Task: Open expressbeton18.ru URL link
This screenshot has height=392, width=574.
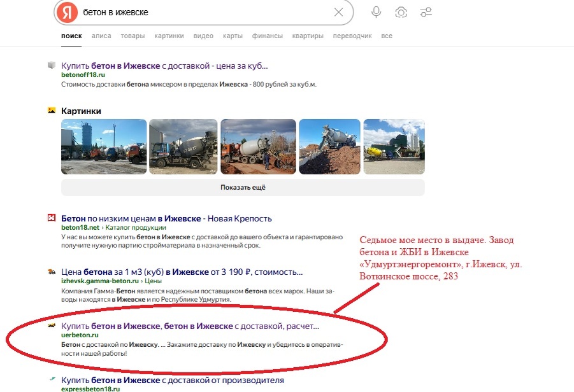Action: [90, 389]
